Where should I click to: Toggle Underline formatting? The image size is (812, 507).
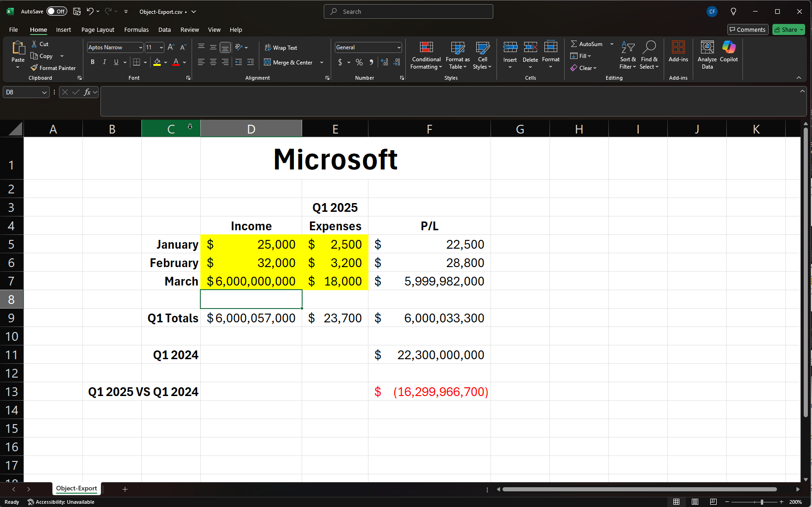pos(116,62)
